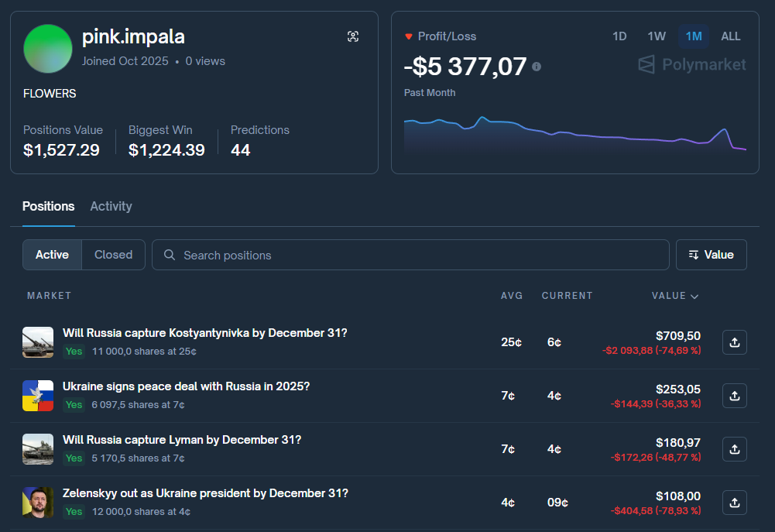Show Closed positions
Viewport: 775px width, 532px height.
113,255
